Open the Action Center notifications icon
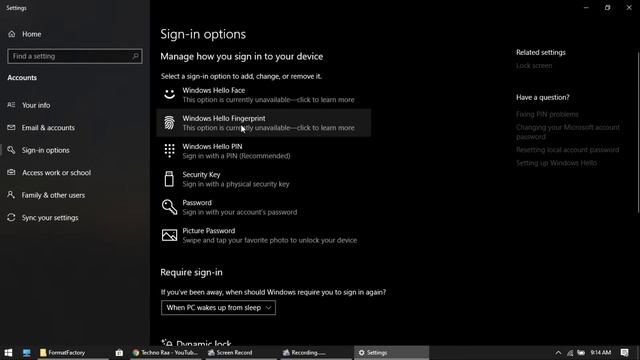 (x=624, y=353)
